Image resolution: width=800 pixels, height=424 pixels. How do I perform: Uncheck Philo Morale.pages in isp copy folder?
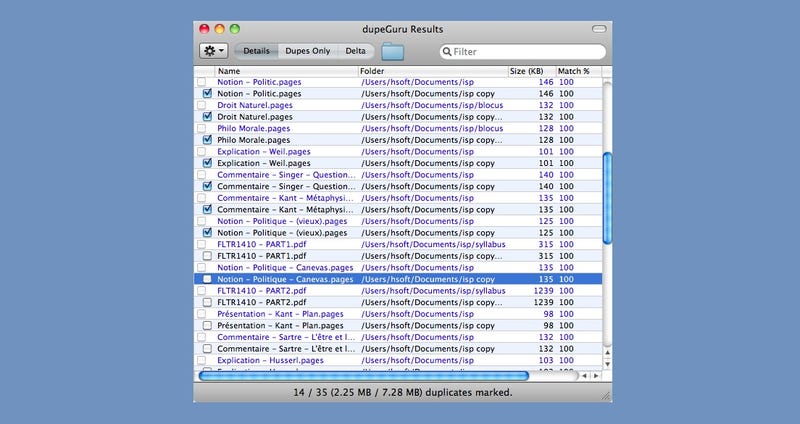point(207,140)
